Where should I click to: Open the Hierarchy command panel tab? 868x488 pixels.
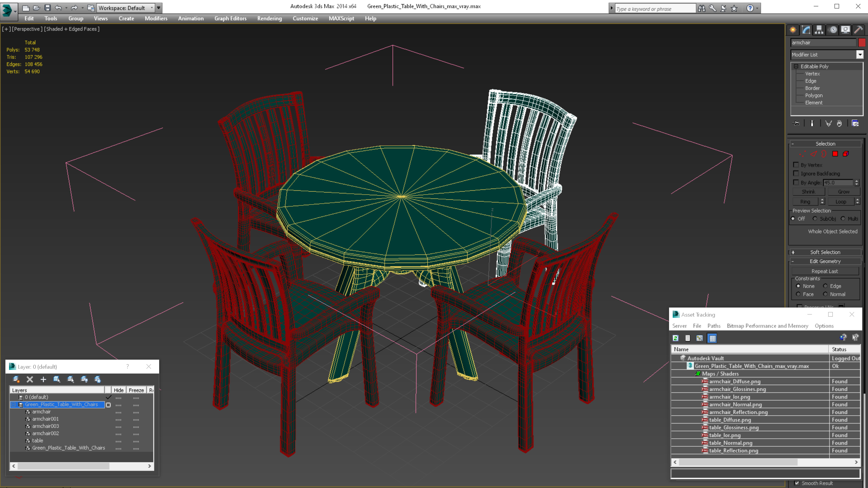pos(819,30)
